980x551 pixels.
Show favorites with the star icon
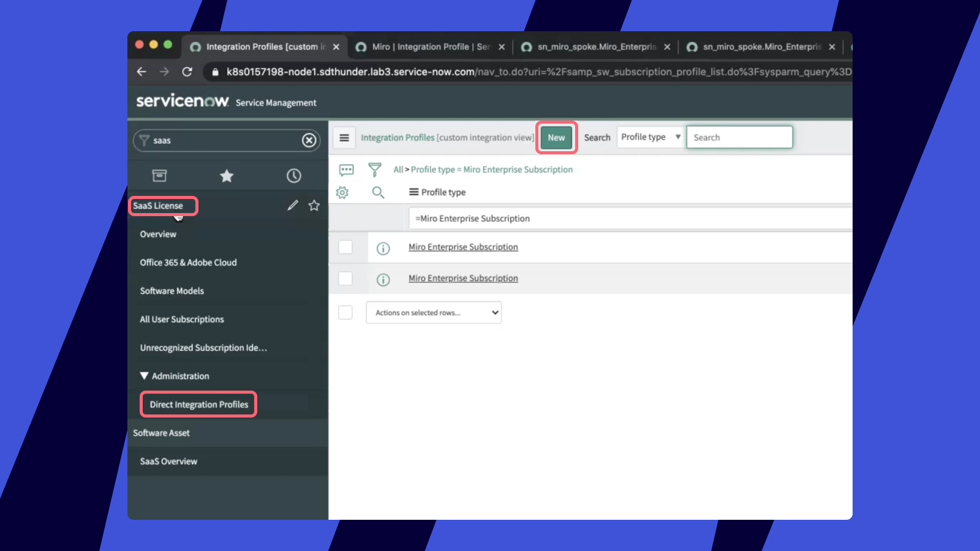point(227,176)
